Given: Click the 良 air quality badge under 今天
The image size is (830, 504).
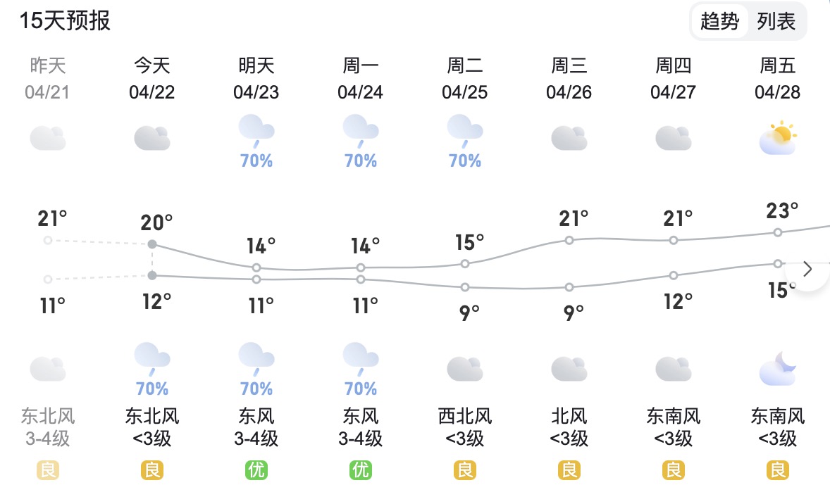Looking at the screenshot, I should [152, 470].
